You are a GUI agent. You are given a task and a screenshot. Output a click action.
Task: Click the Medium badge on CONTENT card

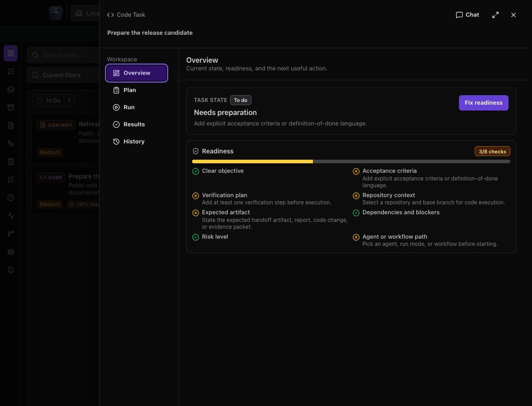50,152
